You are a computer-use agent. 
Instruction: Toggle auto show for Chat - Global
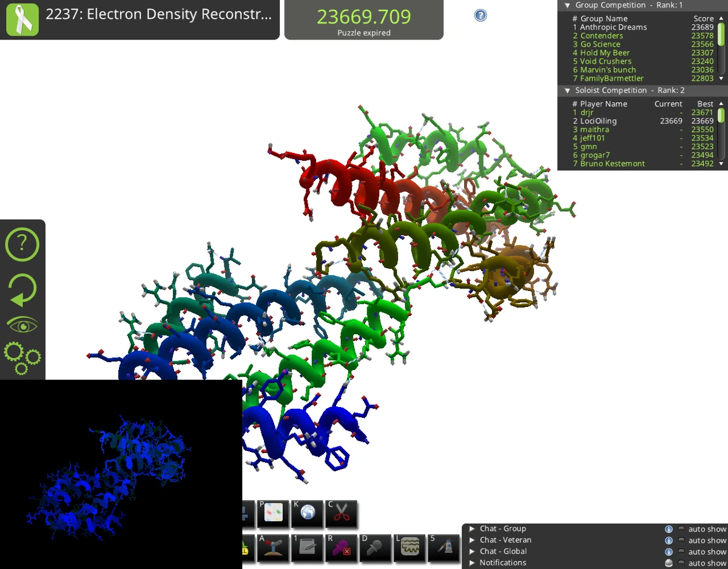tap(681, 551)
